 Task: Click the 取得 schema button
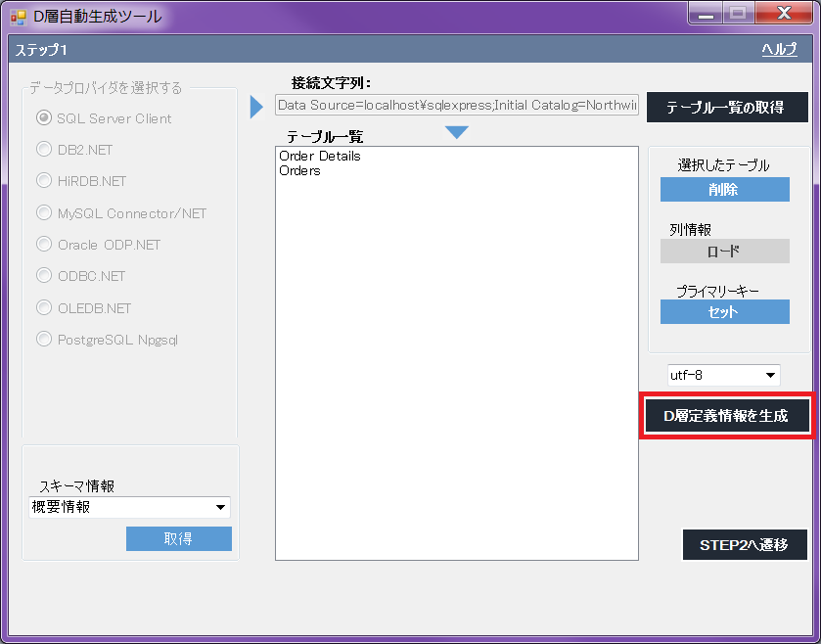178,539
